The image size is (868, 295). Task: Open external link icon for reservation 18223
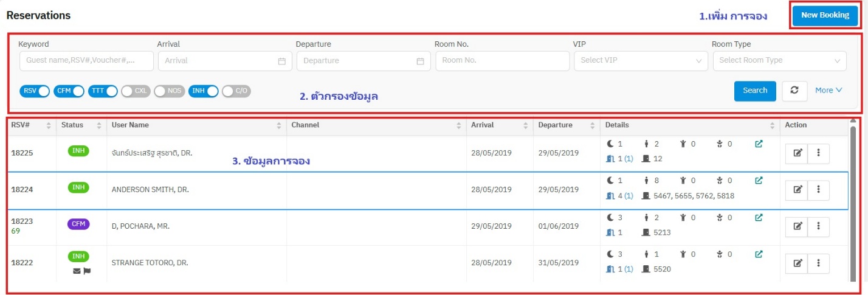[759, 217]
